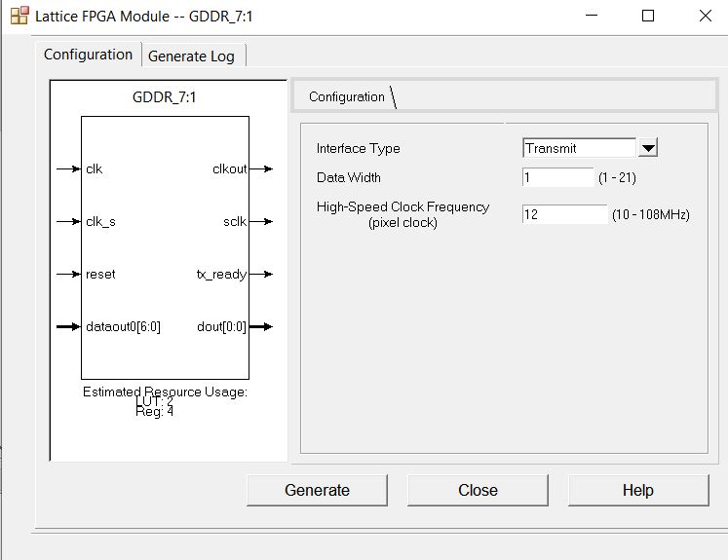
Task: Click the (10 - 108MHz) range hint
Action: (650, 214)
